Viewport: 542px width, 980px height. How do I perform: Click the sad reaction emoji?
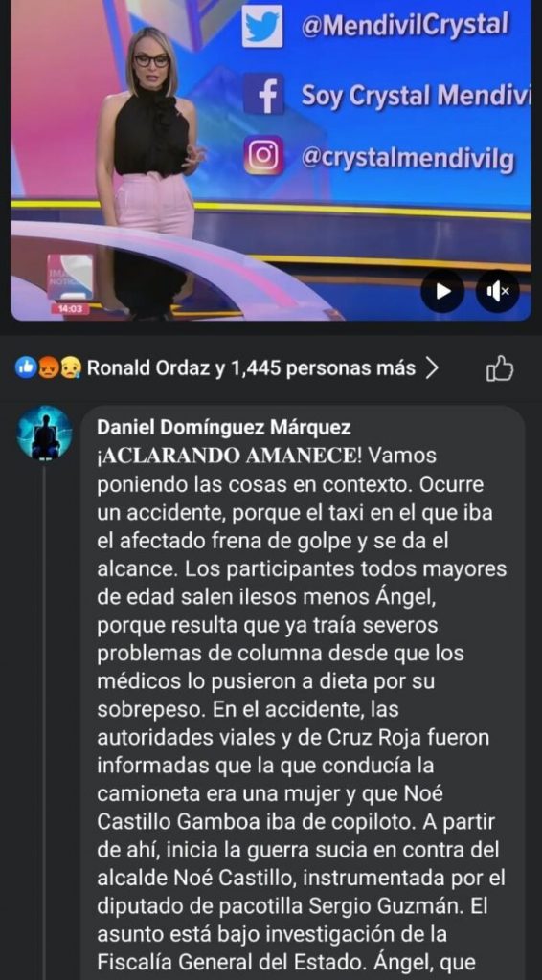(x=66, y=368)
